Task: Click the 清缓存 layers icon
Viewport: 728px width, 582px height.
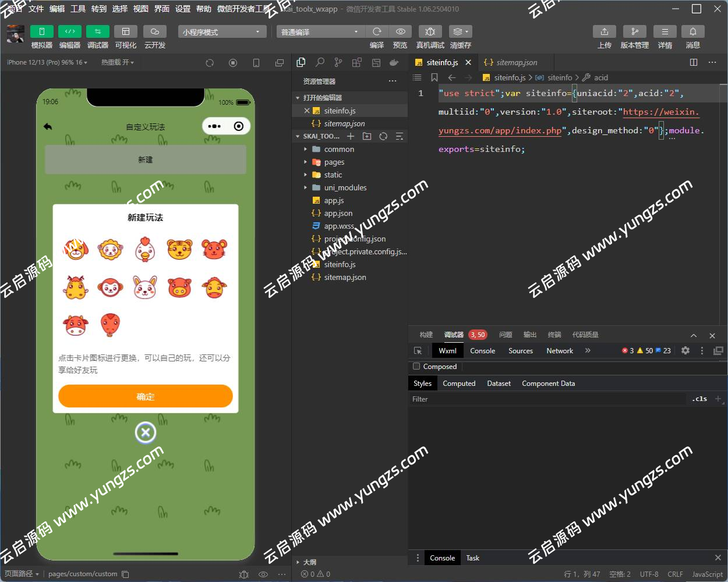Action: [460, 31]
